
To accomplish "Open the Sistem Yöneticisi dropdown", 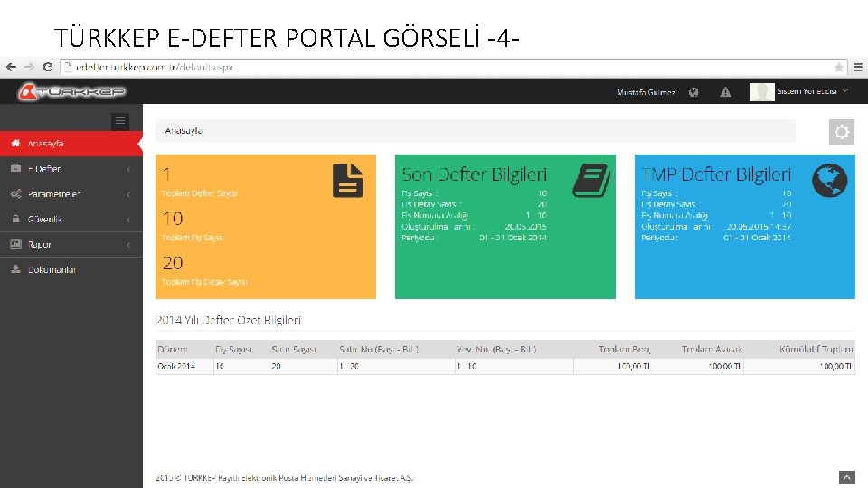I will tap(812, 91).
